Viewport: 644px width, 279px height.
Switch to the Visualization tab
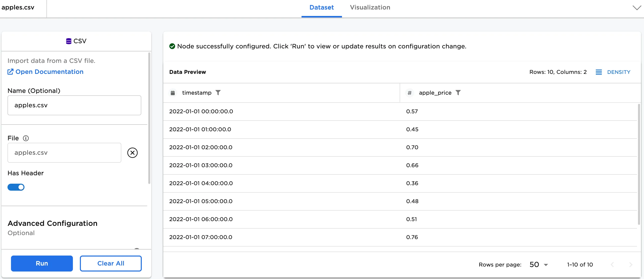coord(370,7)
